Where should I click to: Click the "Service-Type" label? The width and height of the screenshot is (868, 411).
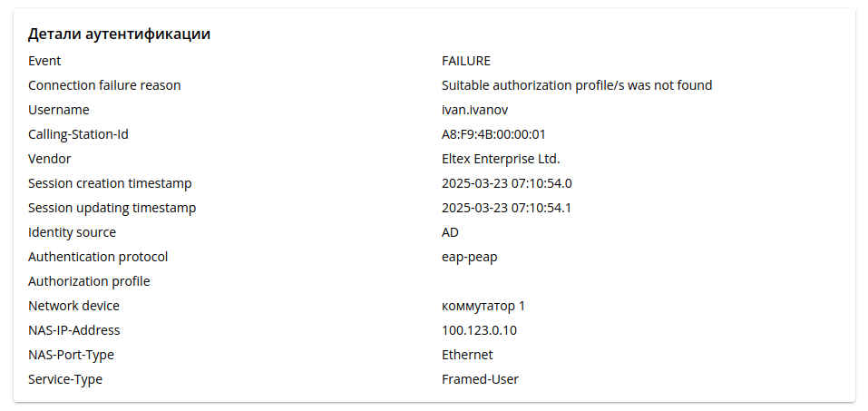click(x=65, y=379)
